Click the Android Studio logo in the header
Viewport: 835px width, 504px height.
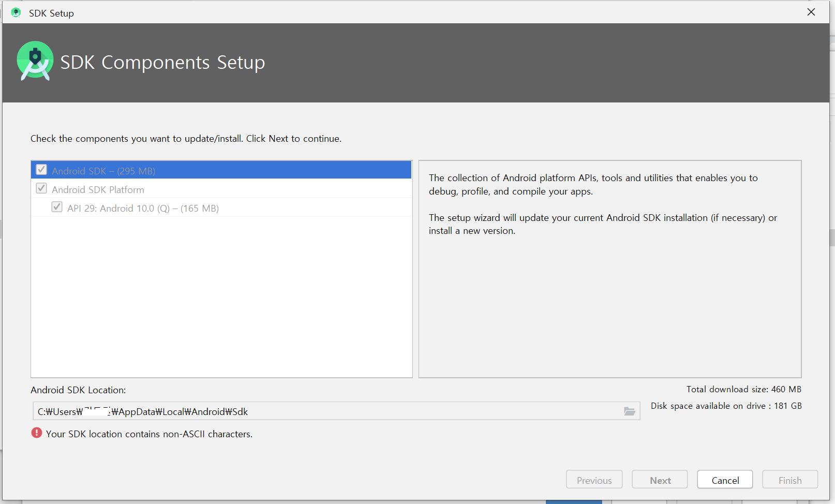(x=35, y=61)
